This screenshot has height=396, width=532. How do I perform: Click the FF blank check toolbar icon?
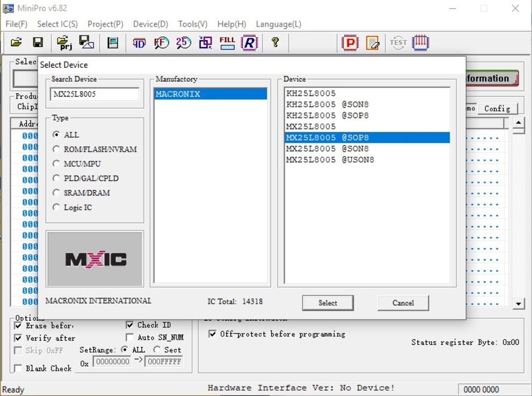[161, 43]
